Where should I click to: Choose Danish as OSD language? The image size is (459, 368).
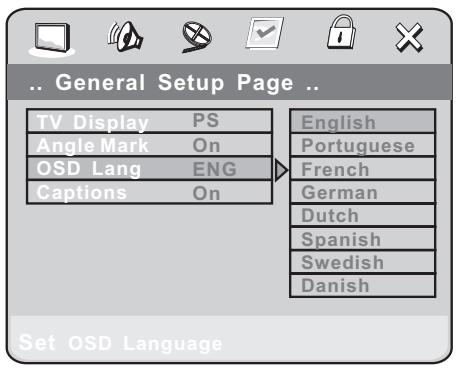[x=363, y=286]
